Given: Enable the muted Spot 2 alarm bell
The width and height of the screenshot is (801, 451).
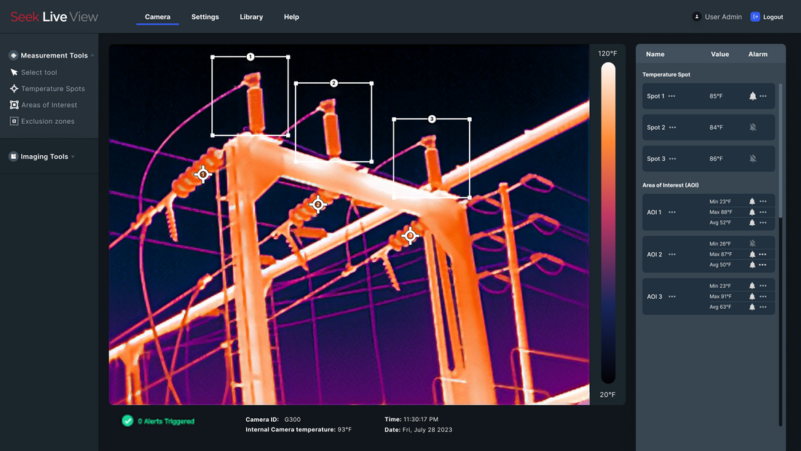Looking at the screenshot, I should [x=752, y=127].
